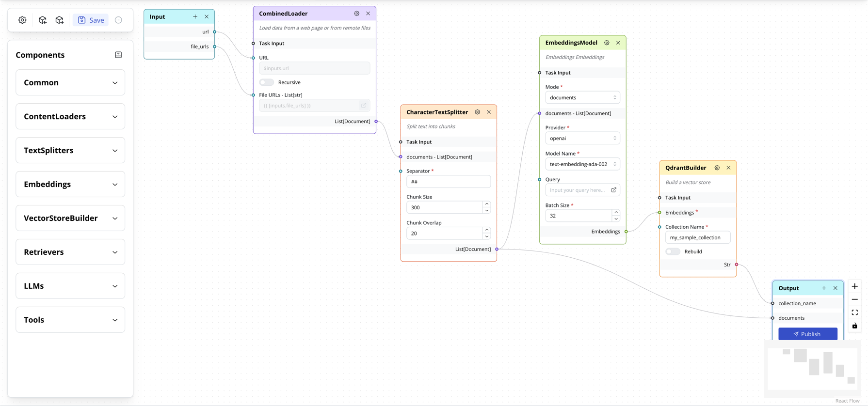Click the url output handle on Input
Viewport: 868px width, 406px height.
click(x=215, y=32)
